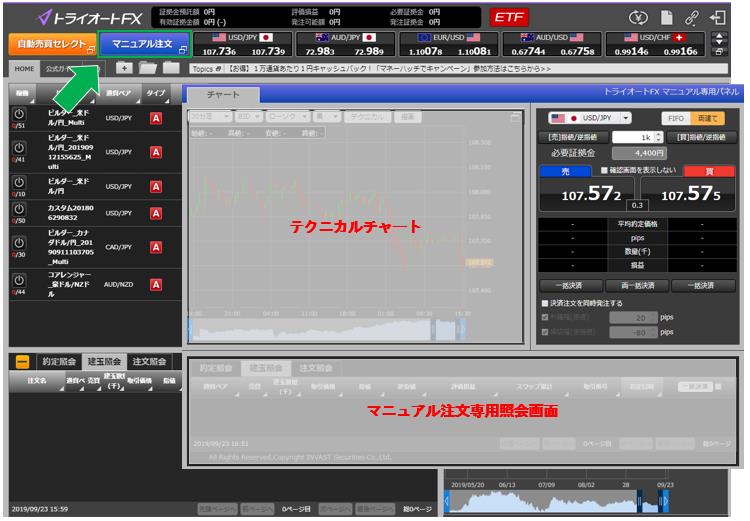Image resolution: width=750 pixels, height=521 pixels.
Task: Add a new tab with plus button
Action: point(124,68)
